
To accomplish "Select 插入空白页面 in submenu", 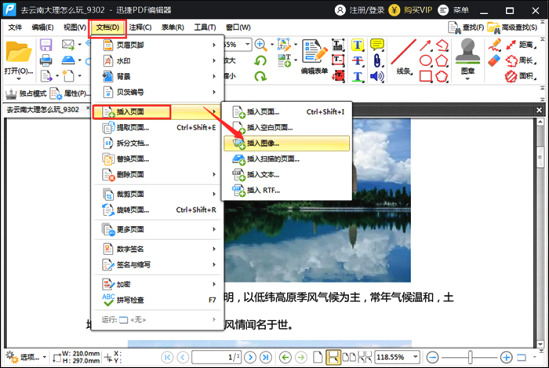I will (286, 127).
